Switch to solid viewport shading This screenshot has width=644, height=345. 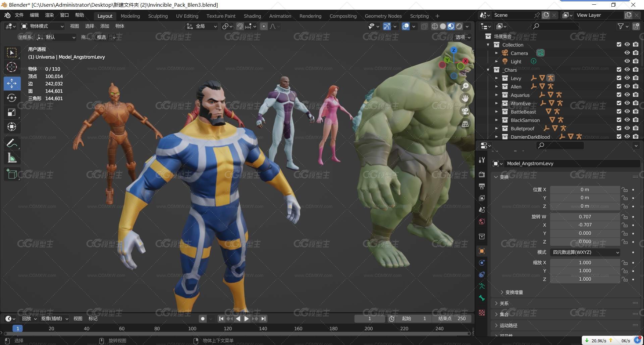(x=443, y=26)
